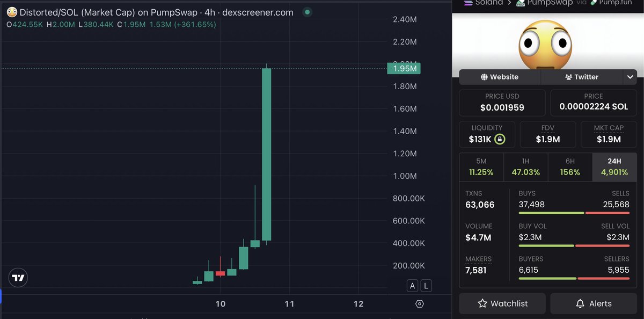Click the BUYS value 37,498
Image resolution: width=644 pixels, height=319 pixels.
(x=531, y=204)
